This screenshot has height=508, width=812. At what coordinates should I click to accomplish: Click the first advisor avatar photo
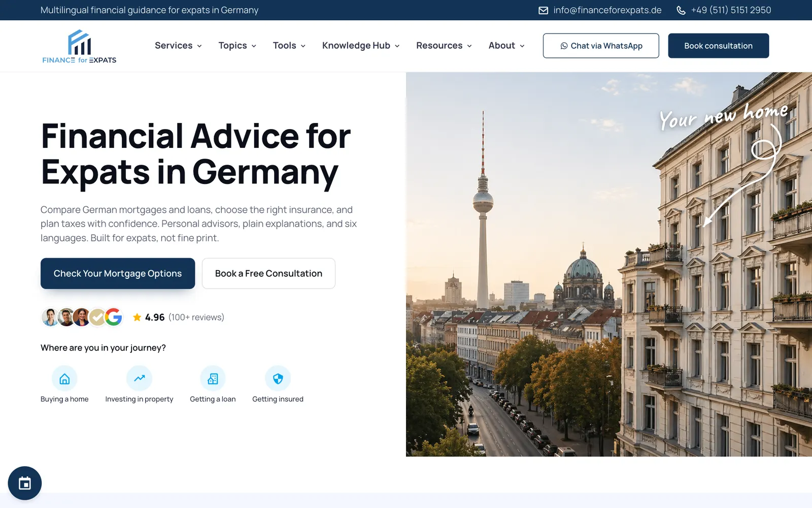(x=50, y=317)
